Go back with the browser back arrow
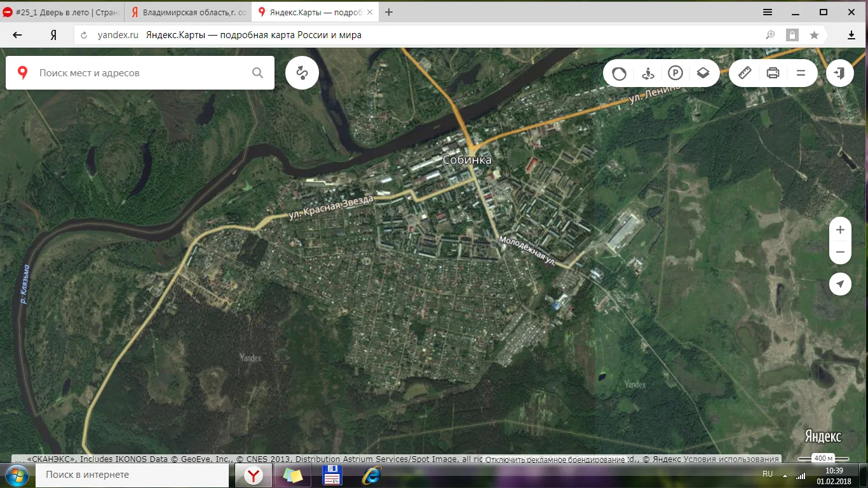 (x=17, y=36)
